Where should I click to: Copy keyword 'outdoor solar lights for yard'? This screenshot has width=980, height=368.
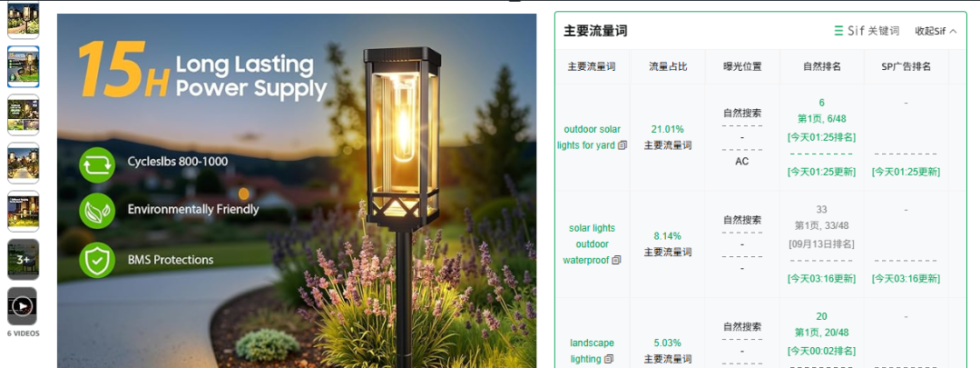tap(622, 145)
